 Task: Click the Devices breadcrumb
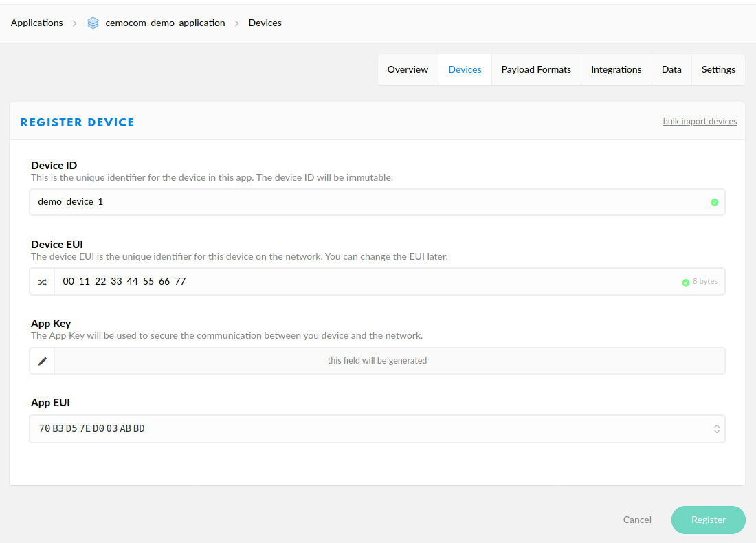pyautogui.click(x=265, y=23)
